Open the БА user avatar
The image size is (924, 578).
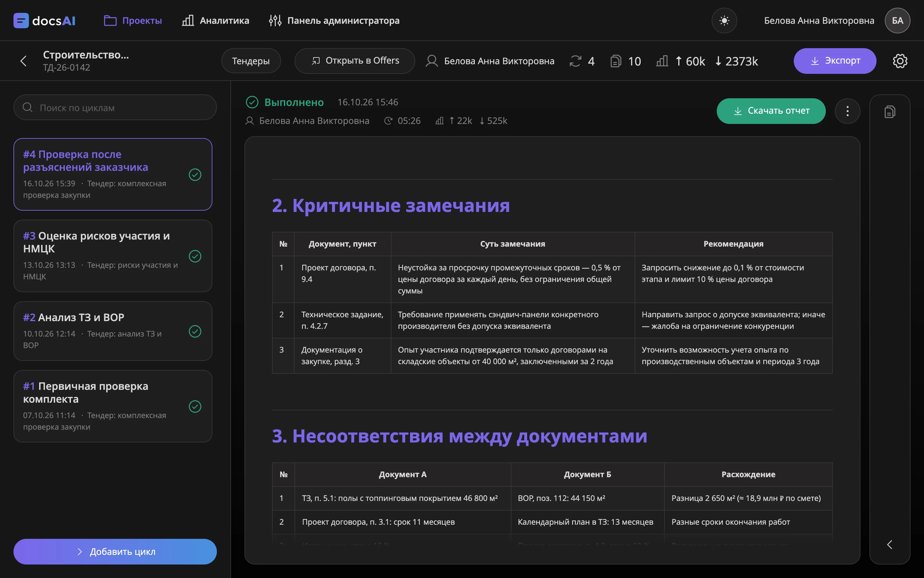897,21
